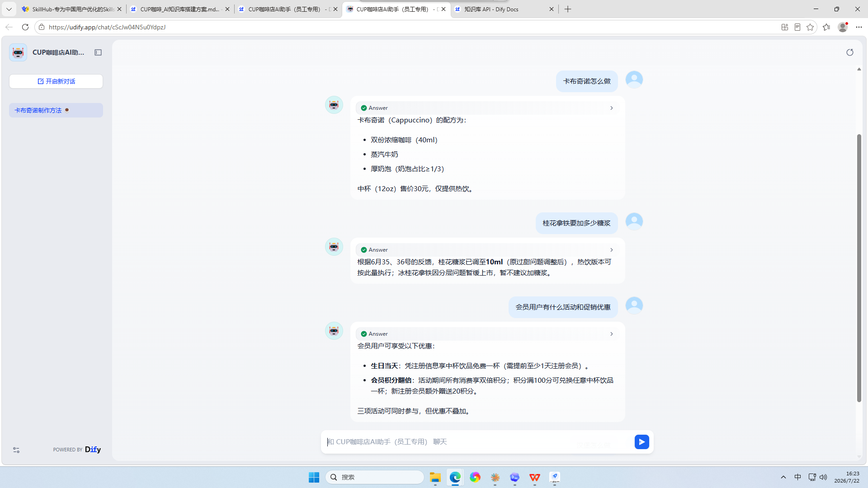Toggle the Chinese input method indicator 中
The image size is (868, 488).
click(798, 477)
